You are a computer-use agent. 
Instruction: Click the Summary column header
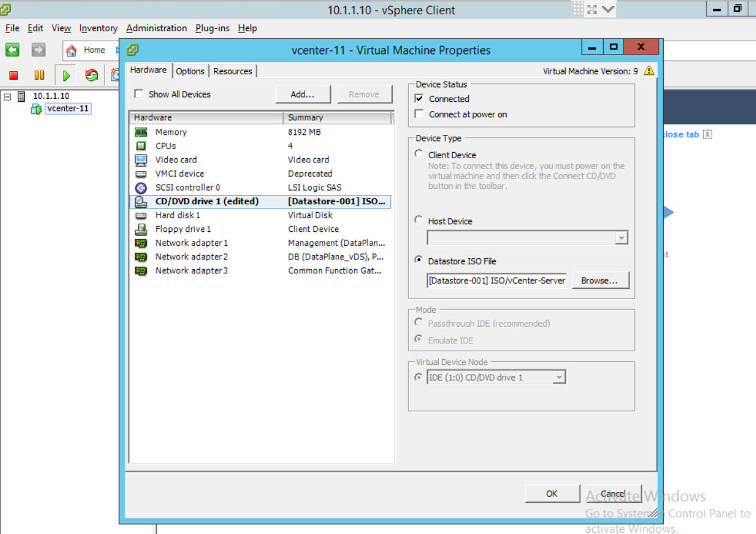coord(338,117)
